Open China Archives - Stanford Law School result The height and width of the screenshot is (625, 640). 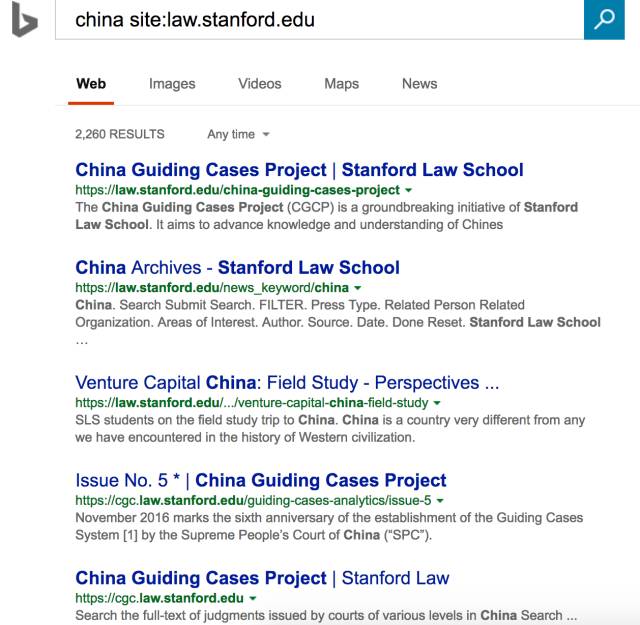click(237, 267)
